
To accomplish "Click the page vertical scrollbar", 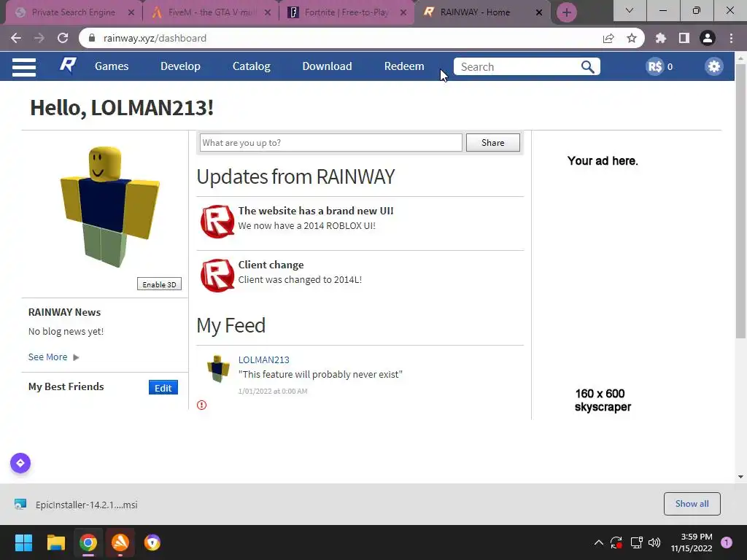I will point(740,200).
